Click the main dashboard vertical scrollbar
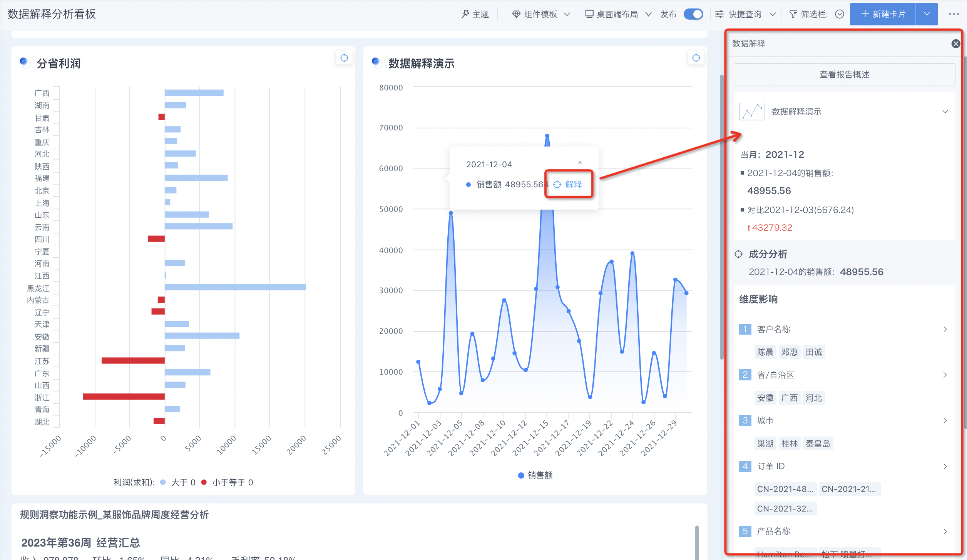The width and height of the screenshot is (967, 560). (x=721, y=217)
